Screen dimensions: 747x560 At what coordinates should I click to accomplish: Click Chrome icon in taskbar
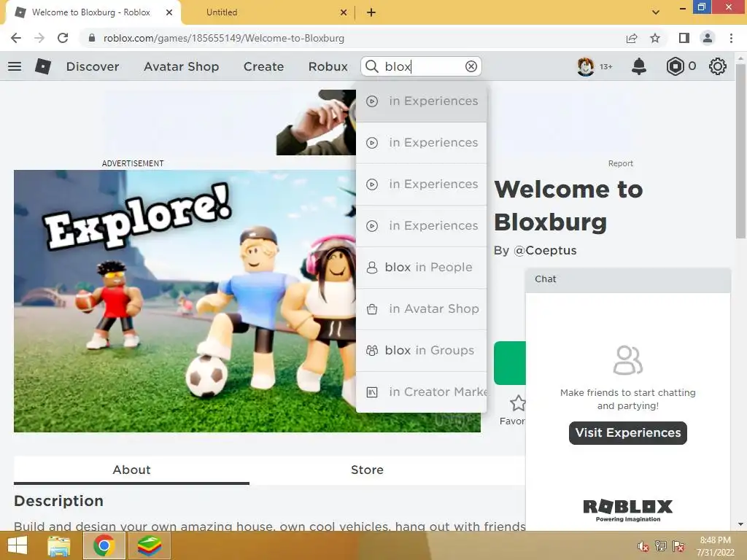coord(104,545)
